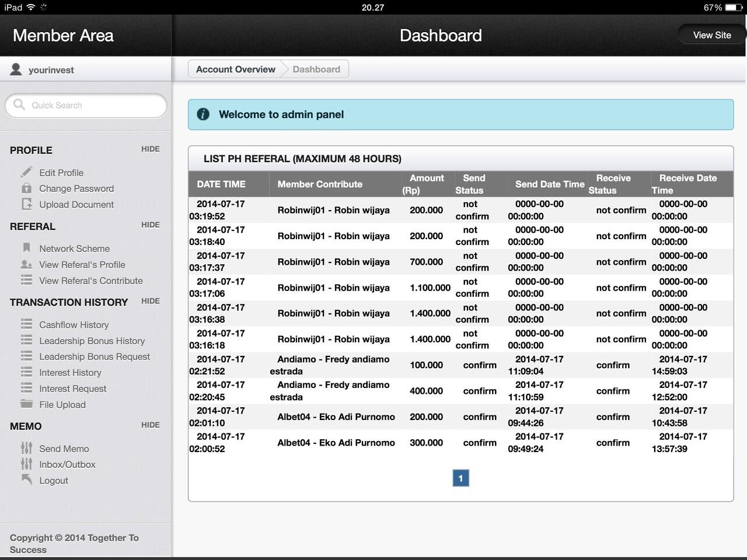
Task: Click the LIST PH REFERAL panel title
Action: point(302,159)
